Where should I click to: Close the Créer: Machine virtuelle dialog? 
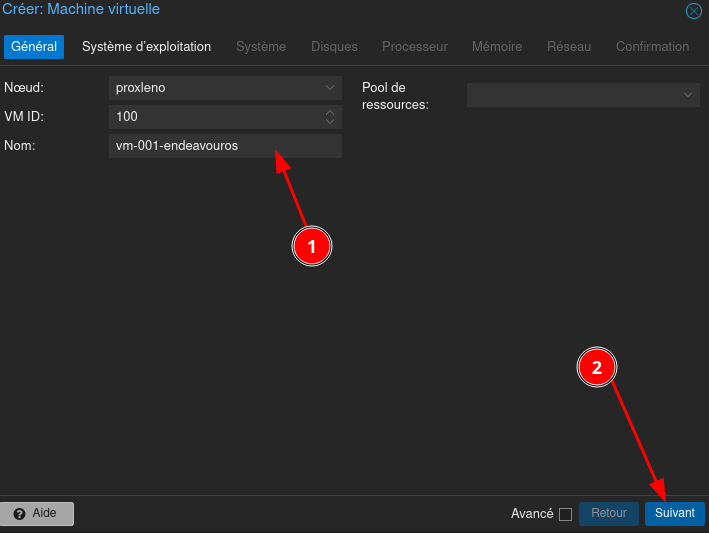pyautogui.click(x=693, y=11)
